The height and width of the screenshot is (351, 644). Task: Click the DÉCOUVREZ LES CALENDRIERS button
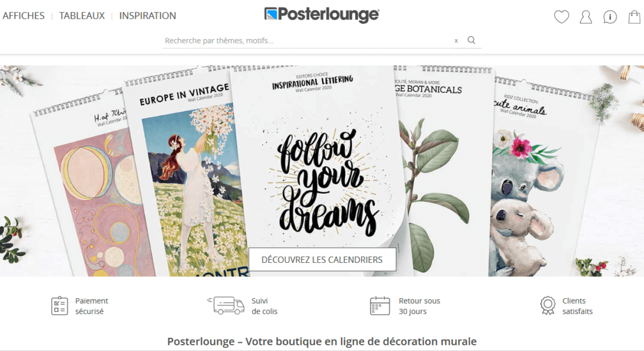coord(322,259)
